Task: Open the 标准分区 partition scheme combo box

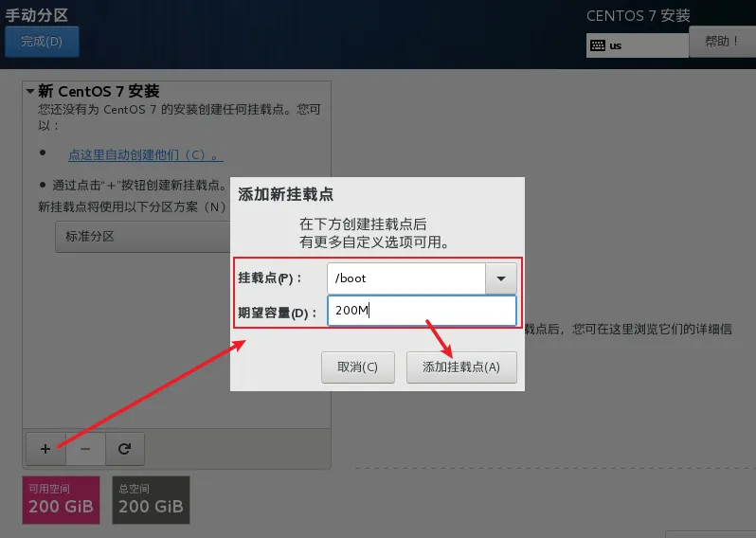Action: click(x=143, y=237)
